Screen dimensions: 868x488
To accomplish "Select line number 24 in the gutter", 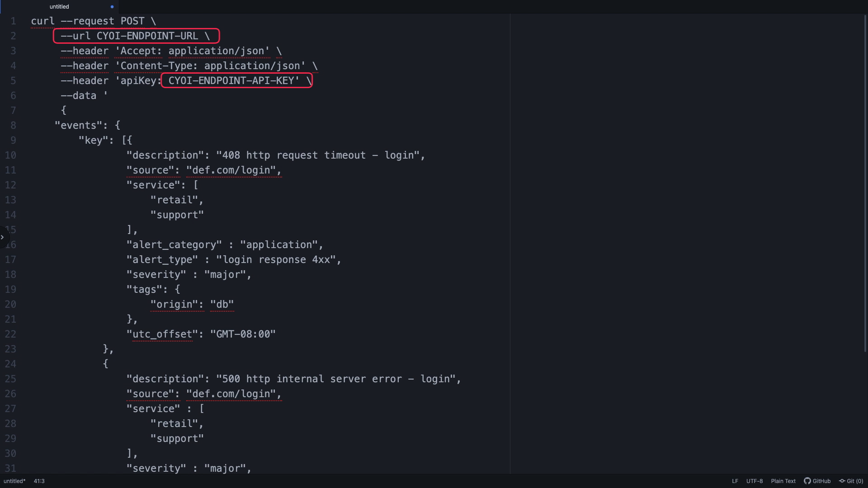I will [x=10, y=364].
